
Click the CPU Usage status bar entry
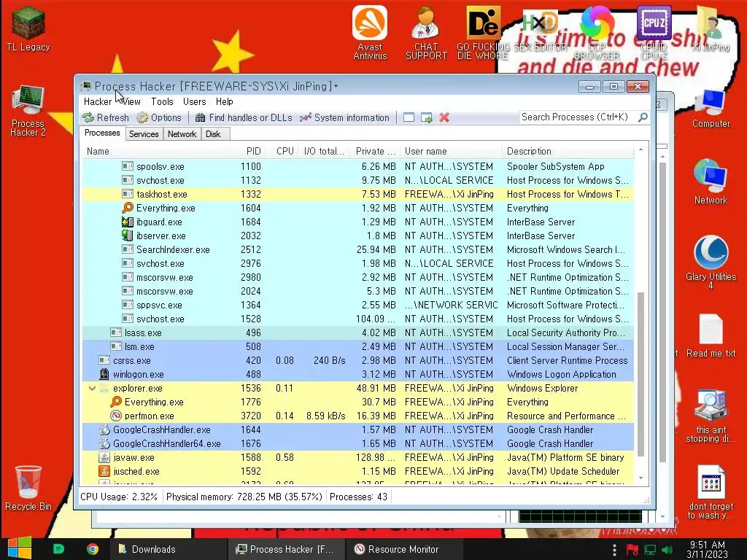click(119, 497)
